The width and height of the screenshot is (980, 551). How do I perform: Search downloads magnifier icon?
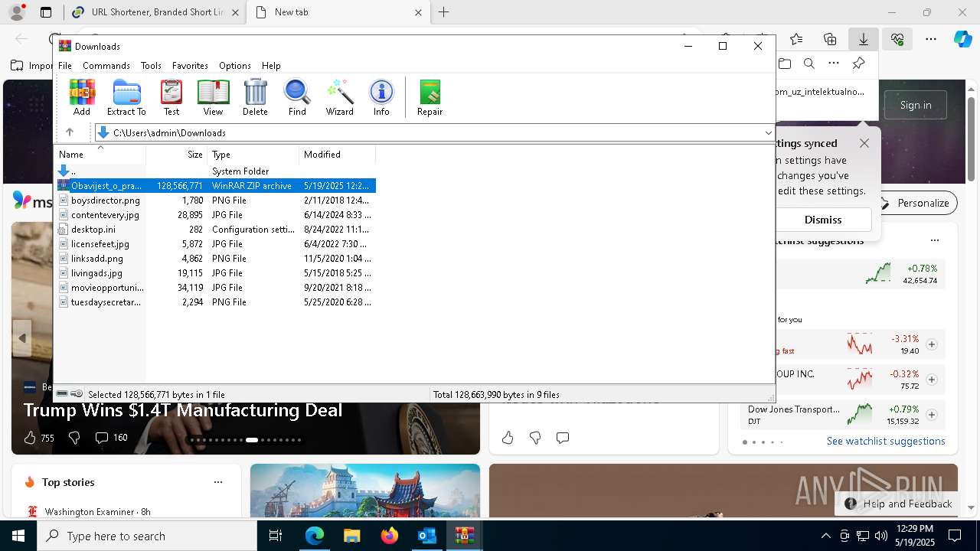click(809, 64)
